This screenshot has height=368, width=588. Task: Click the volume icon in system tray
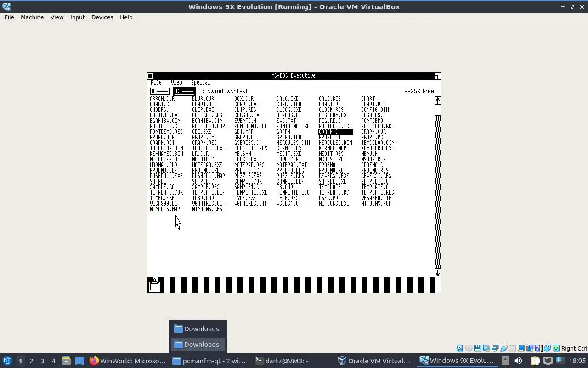click(518, 361)
